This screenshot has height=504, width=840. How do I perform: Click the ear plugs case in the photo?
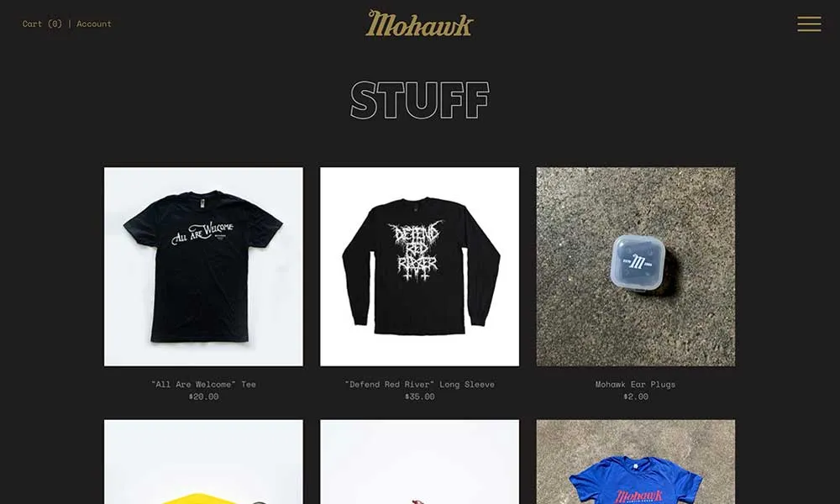pos(638,262)
